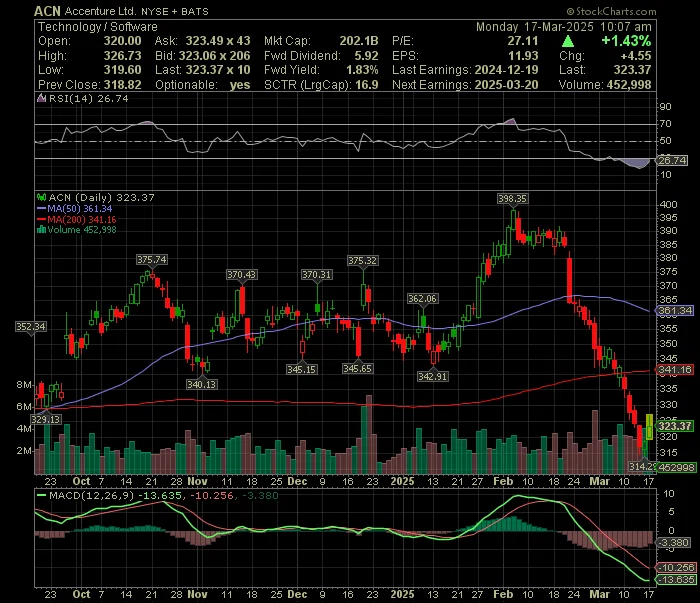Click the Accenture Ltd. company name

pyautogui.click(x=100, y=11)
